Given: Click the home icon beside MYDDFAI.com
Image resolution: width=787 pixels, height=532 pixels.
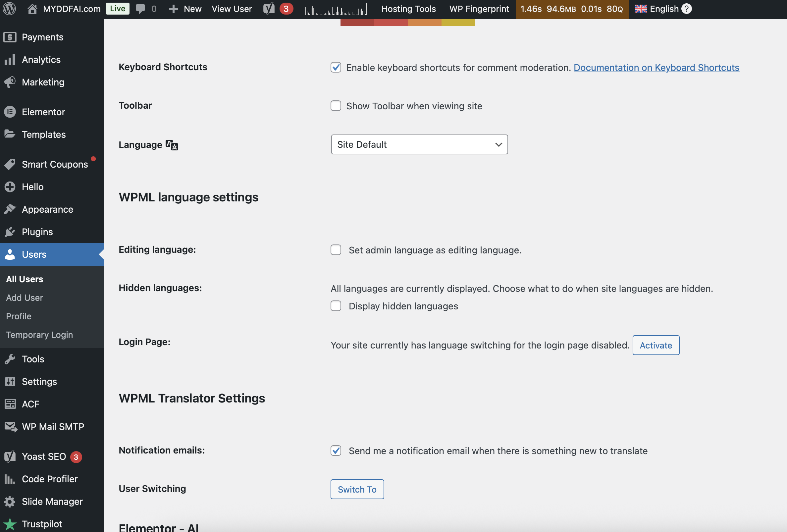Looking at the screenshot, I should [x=32, y=9].
